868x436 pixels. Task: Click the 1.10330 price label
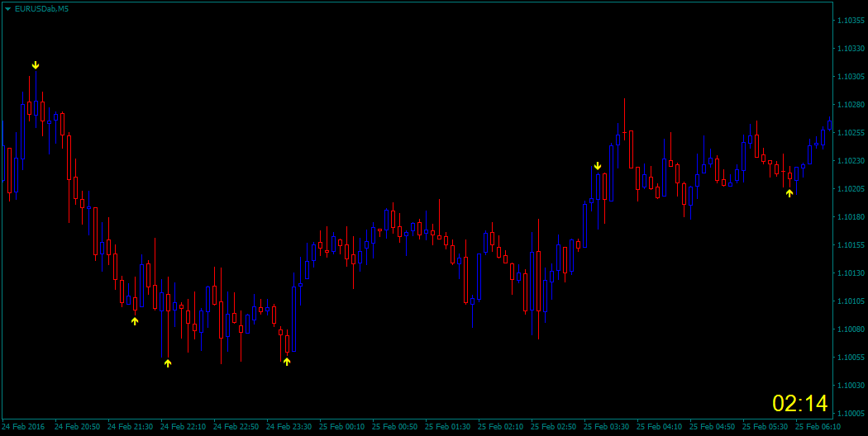[x=852, y=49]
